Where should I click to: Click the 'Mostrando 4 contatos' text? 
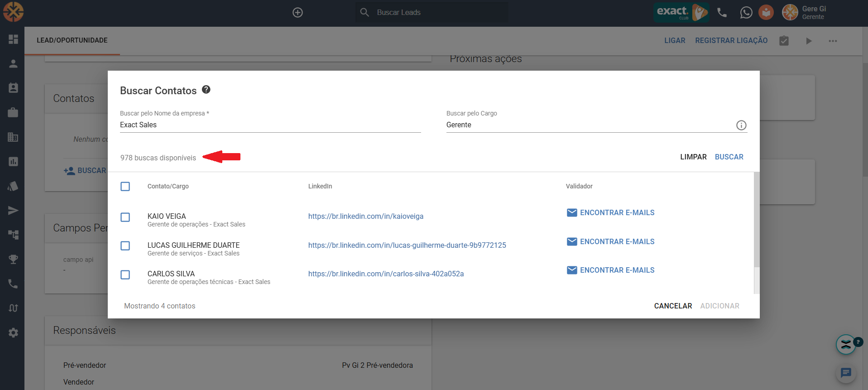[x=160, y=306]
